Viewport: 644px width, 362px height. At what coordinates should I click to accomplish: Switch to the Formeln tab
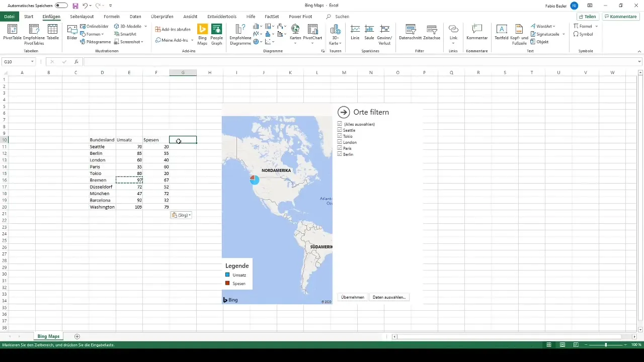pos(112,17)
